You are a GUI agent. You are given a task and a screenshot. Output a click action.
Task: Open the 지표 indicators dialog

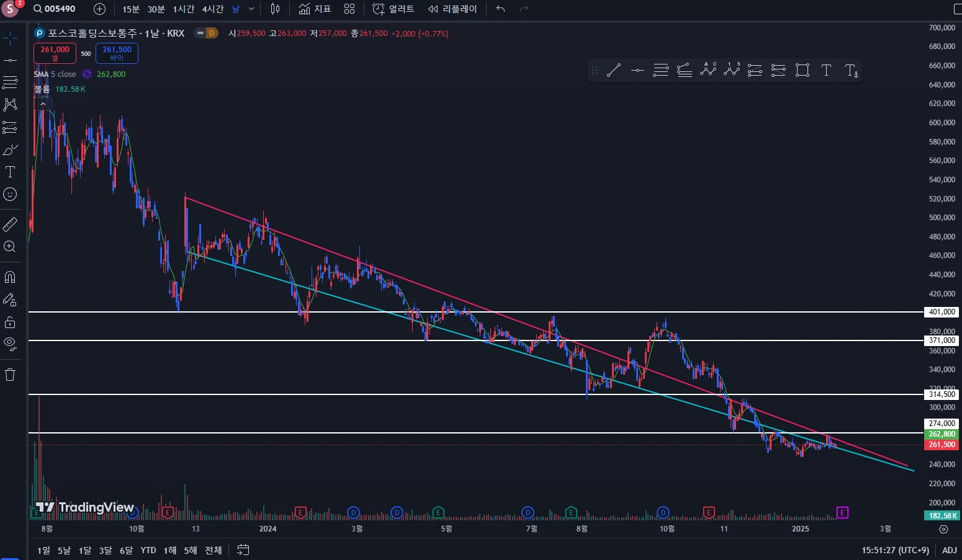point(315,9)
